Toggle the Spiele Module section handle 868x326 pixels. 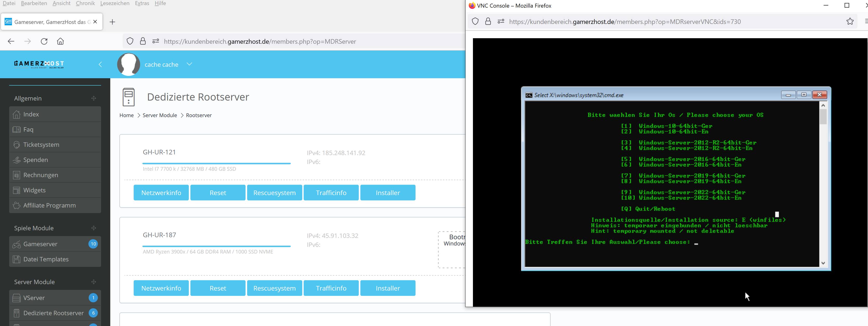pos(94,228)
